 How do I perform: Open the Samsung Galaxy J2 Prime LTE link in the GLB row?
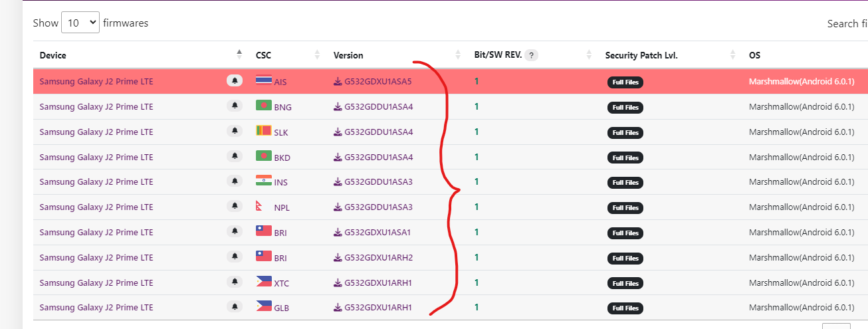point(96,307)
